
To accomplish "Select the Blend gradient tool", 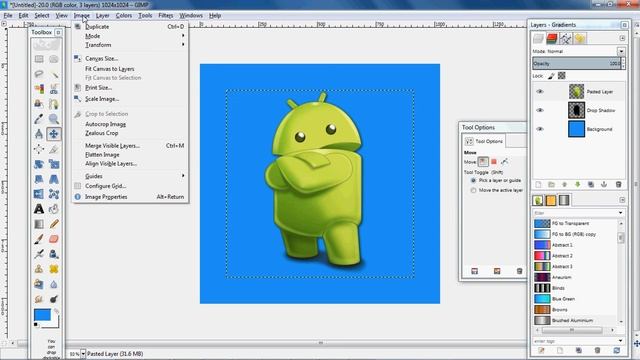I will tap(39, 224).
